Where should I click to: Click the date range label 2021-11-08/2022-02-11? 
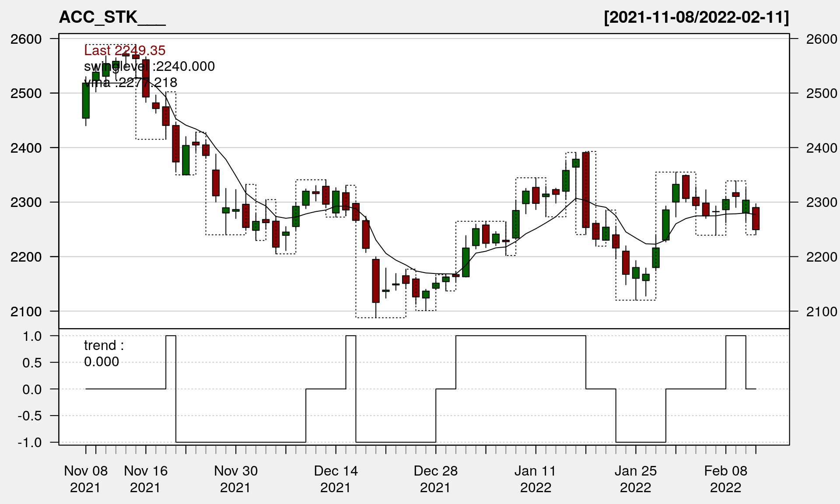point(696,17)
